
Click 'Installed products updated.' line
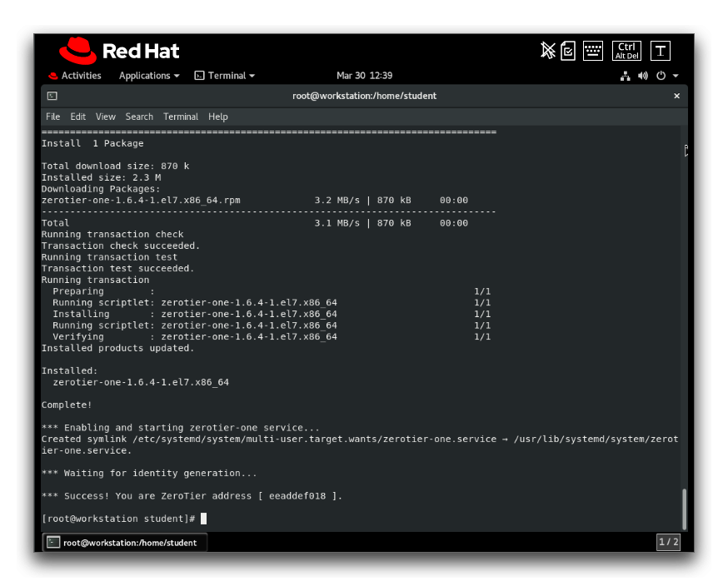point(118,348)
